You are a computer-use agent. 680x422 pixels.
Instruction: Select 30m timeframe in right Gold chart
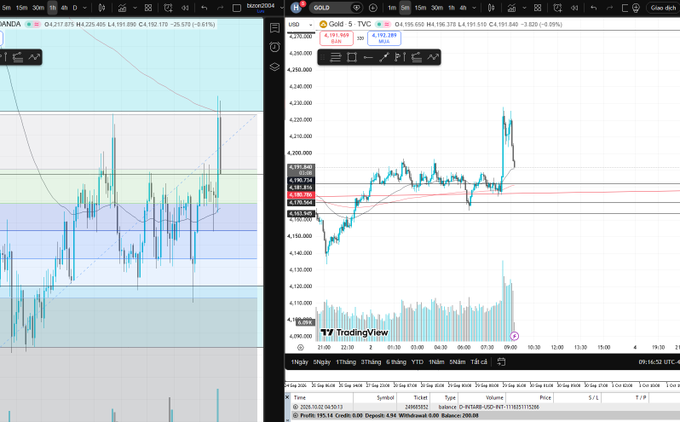point(437,8)
